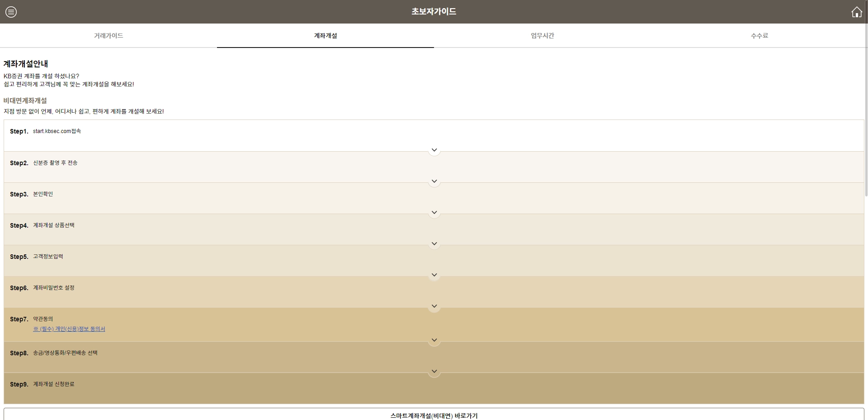Image resolution: width=868 pixels, height=420 pixels.
Task: Click the 초보자가이드 page title
Action: coord(434,12)
